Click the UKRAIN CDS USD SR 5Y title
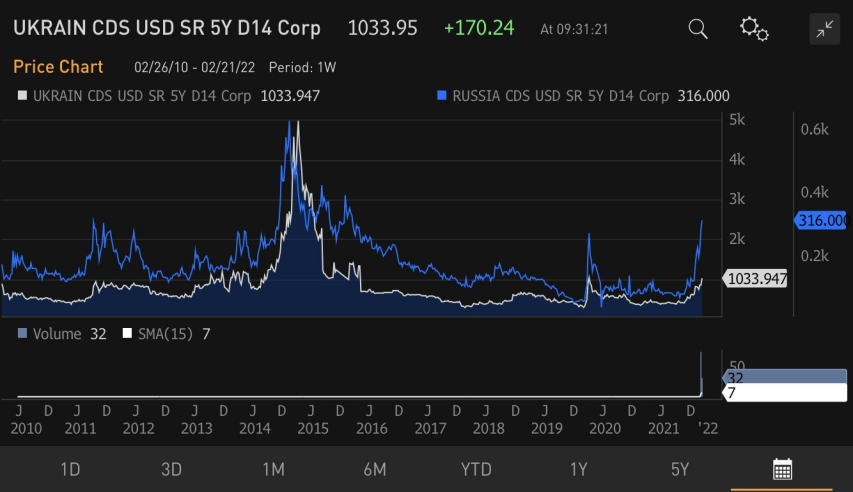The width and height of the screenshot is (853, 492). pyautogui.click(x=166, y=28)
